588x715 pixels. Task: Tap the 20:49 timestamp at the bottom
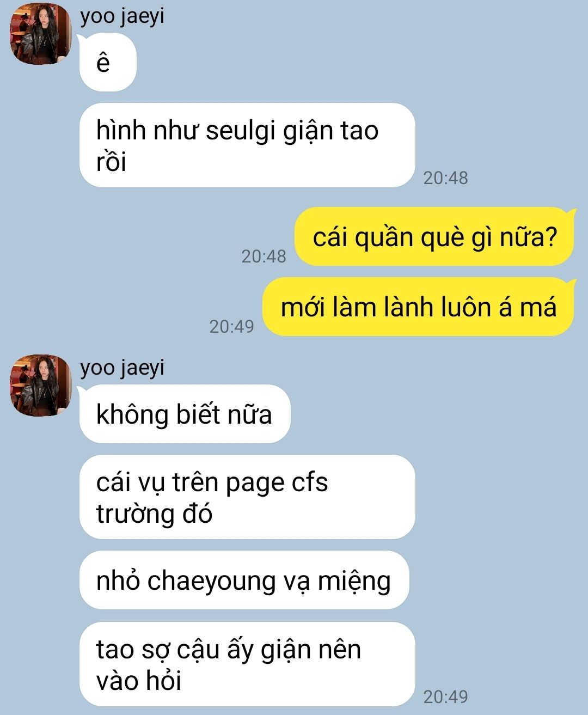tap(445, 696)
